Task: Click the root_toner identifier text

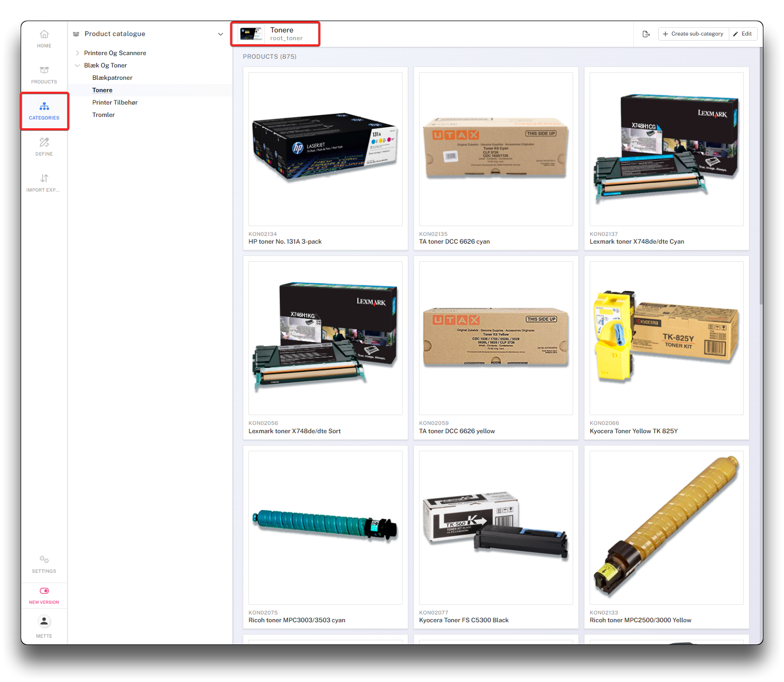Action: pyautogui.click(x=287, y=39)
